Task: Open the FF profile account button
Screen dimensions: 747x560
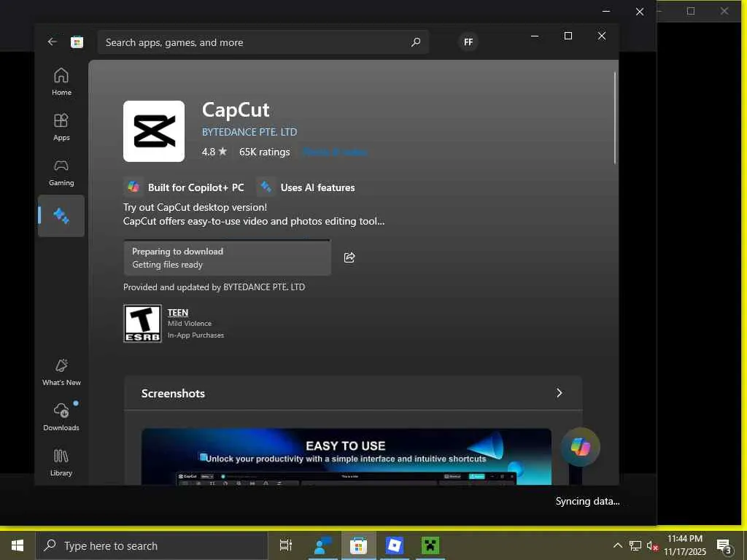Action: [x=468, y=42]
